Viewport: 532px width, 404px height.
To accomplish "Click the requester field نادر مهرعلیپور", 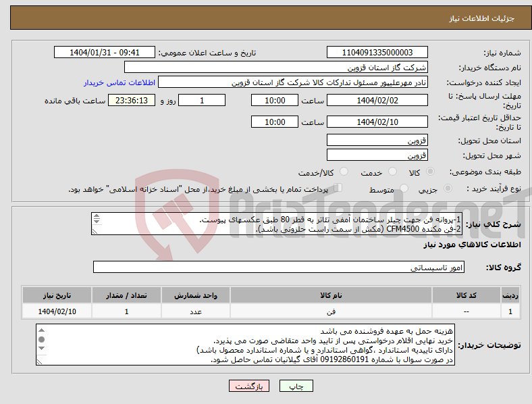I will (293, 82).
